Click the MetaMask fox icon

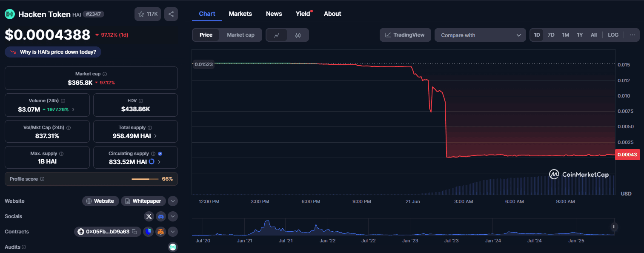[x=161, y=232]
